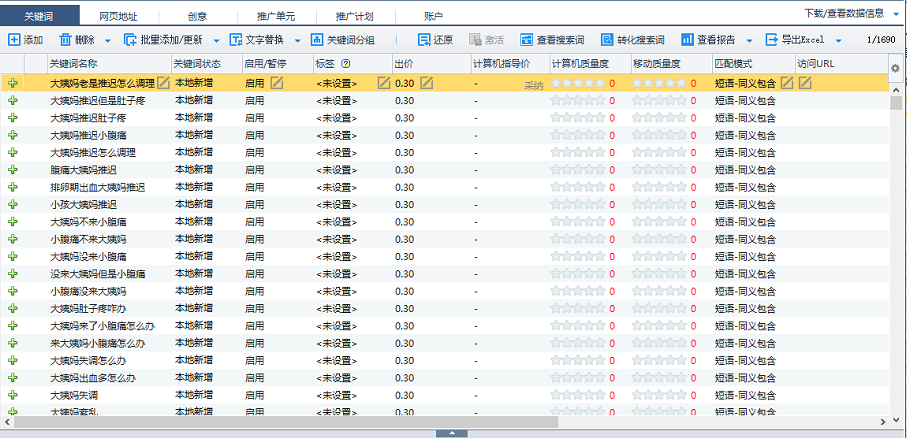This screenshot has height=438, width=907.
Task: Switch to 推广计划 tab
Action: pos(355,16)
